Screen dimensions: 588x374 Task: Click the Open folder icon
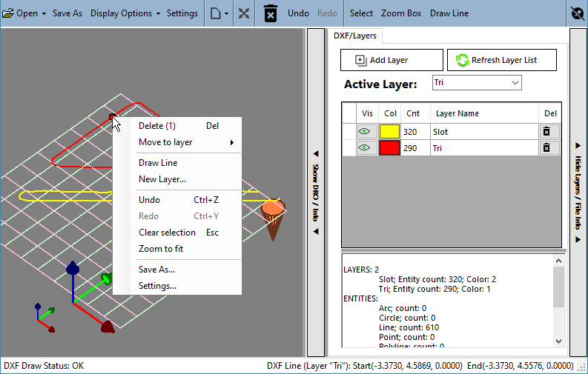click(x=8, y=13)
